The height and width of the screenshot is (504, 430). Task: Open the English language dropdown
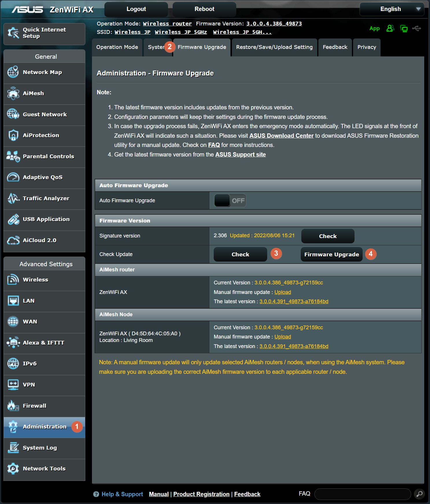click(x=392, y=9)
